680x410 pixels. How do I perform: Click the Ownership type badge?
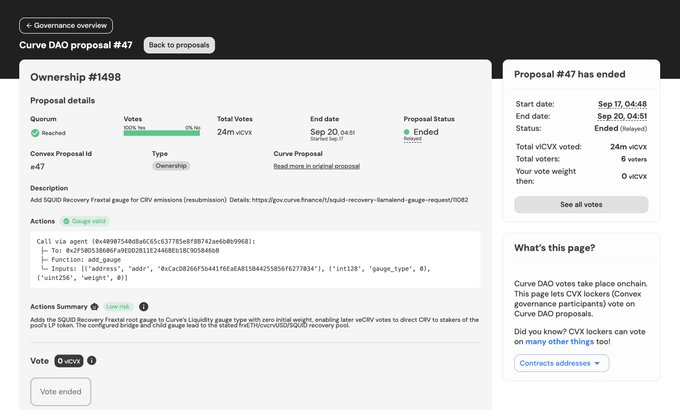tap(171, 166)
